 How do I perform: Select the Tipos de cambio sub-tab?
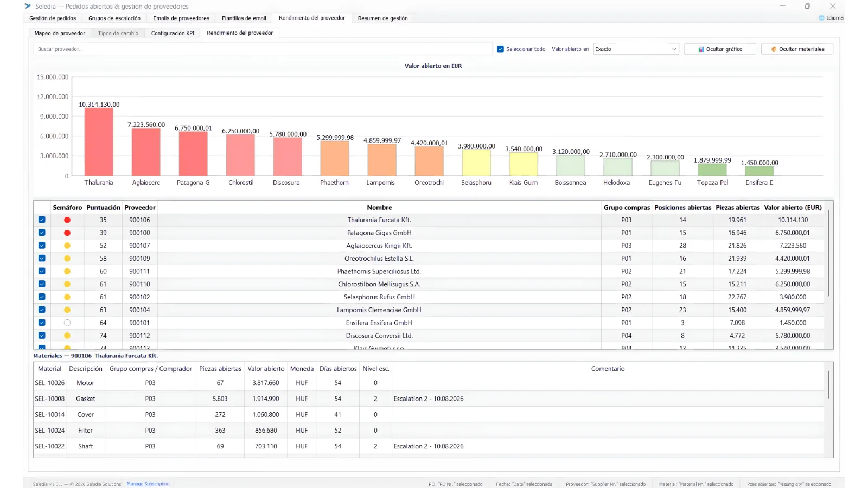tap(118, 33)
